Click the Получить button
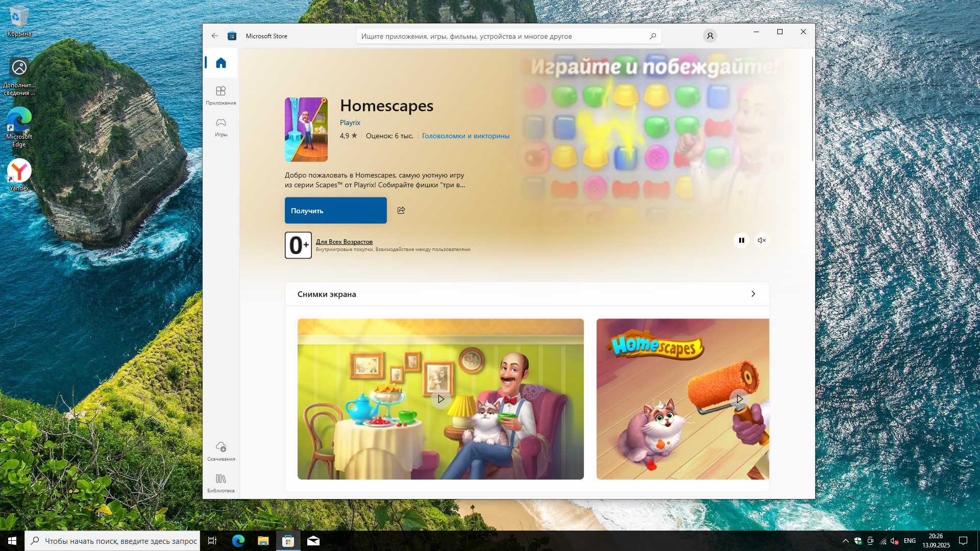The image size is (980, 551). pyautogui.click(x=335, y=210)
